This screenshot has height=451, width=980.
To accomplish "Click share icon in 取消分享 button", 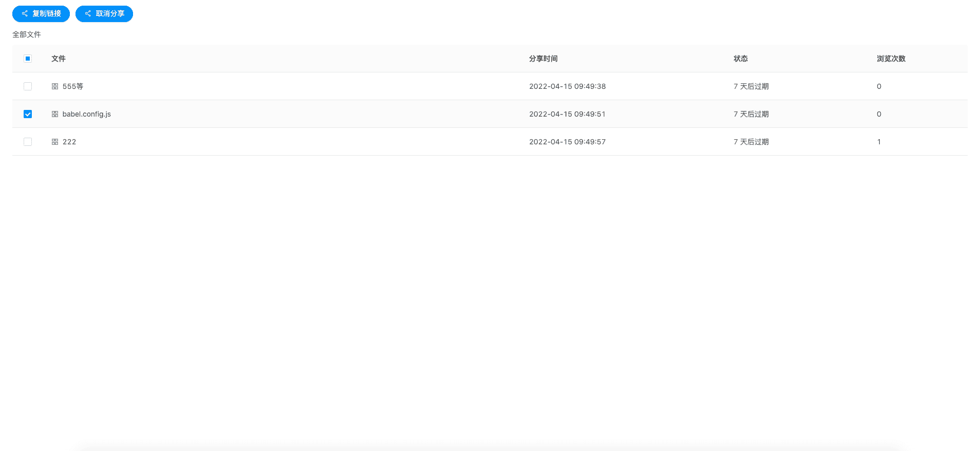I will point(88,14).
